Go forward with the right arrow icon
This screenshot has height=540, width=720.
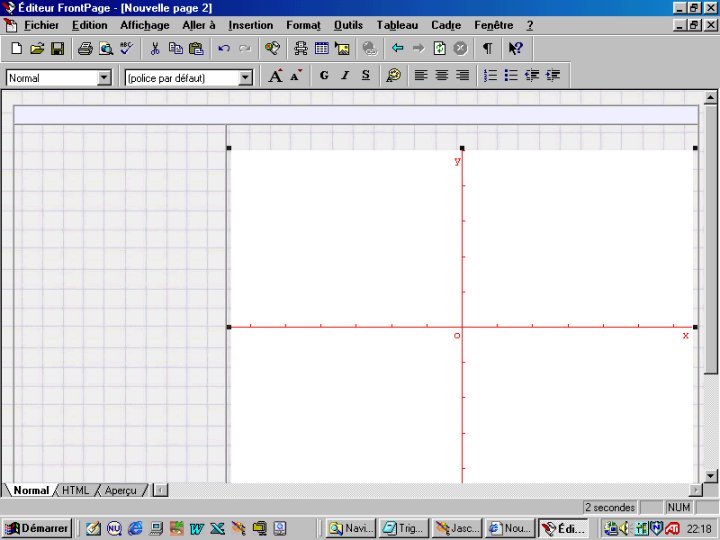[418, 48]
